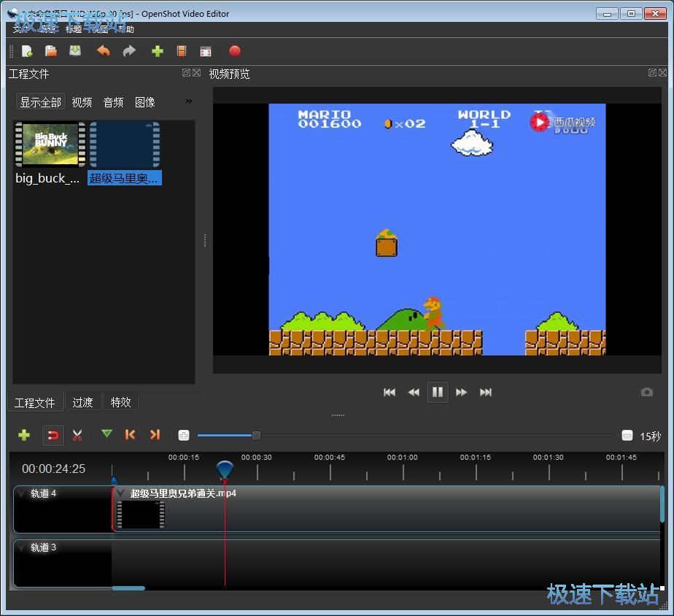The image size is (674, 616).
Task: Open the 标题 menu
Action: point(74,28)
